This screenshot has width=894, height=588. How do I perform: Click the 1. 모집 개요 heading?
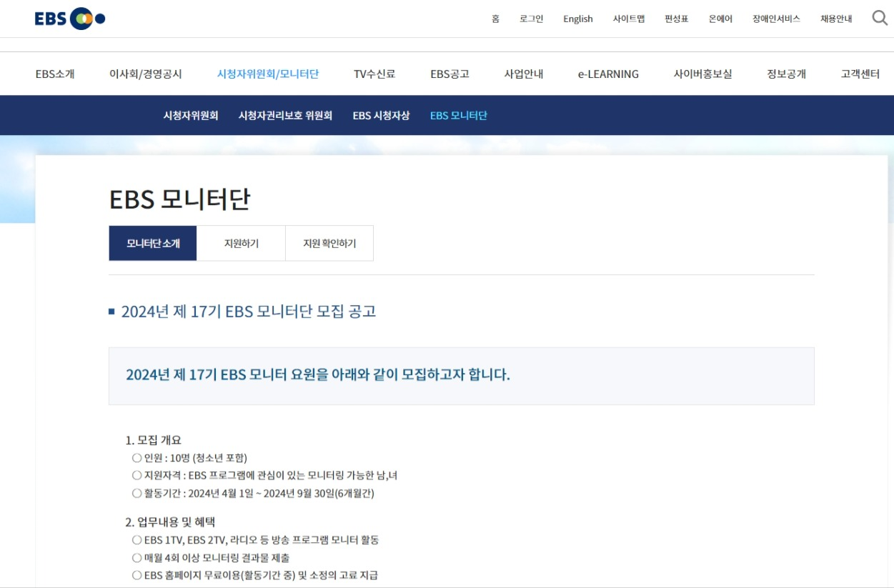[x=154, y=440]
